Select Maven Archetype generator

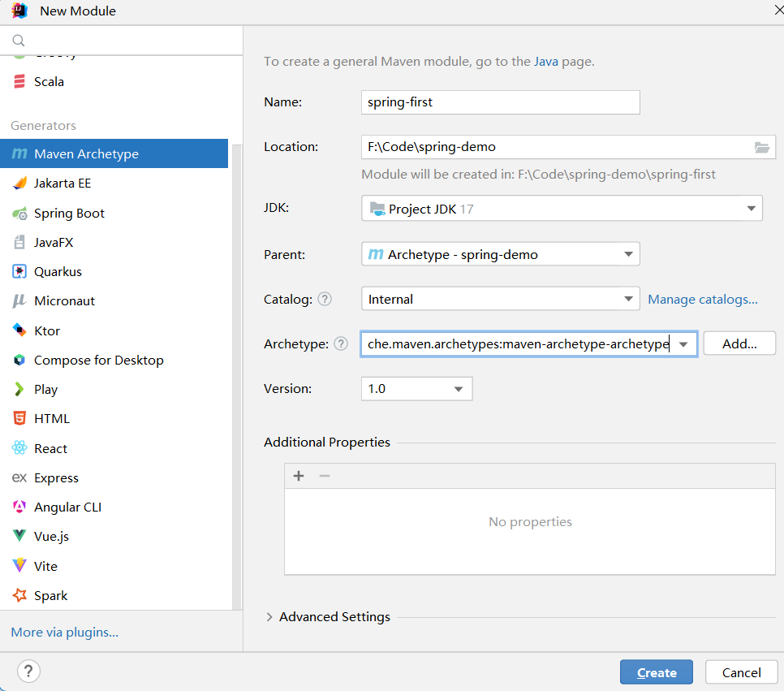tap(114, 153)
